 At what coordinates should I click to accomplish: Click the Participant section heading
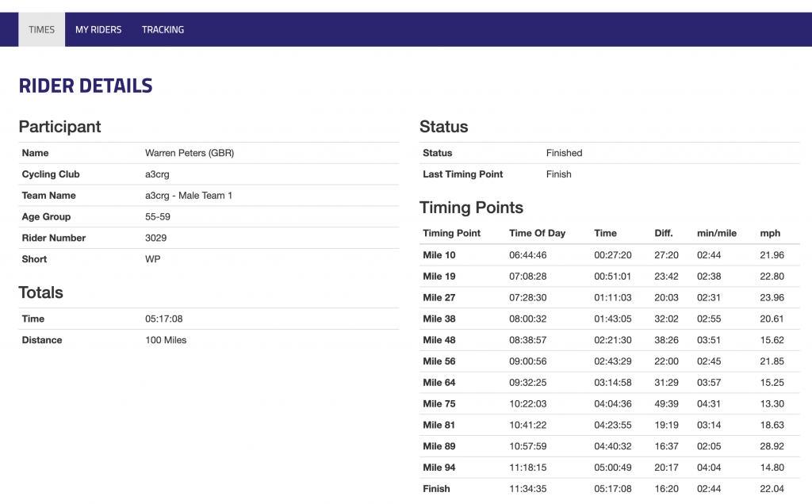59,126
